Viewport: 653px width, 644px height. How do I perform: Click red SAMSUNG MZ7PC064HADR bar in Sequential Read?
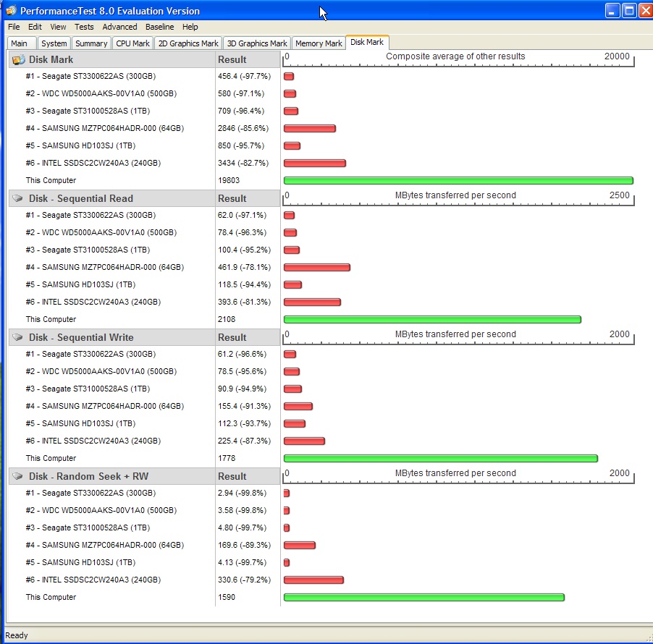coord(317,267)
